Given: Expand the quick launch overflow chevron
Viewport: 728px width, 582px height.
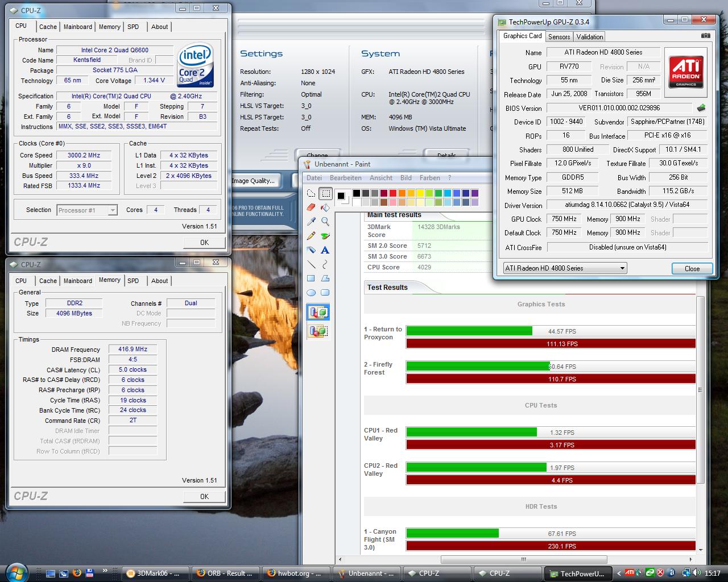Looking at the screenshot, I should pyautogui.click(x=105, y=570).
